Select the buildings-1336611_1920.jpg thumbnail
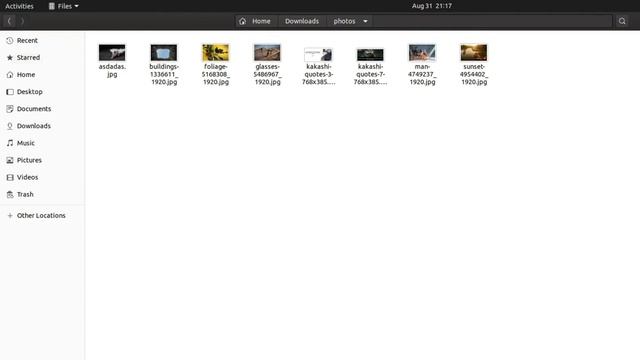 pyautogui.click(x=164, y=53)
